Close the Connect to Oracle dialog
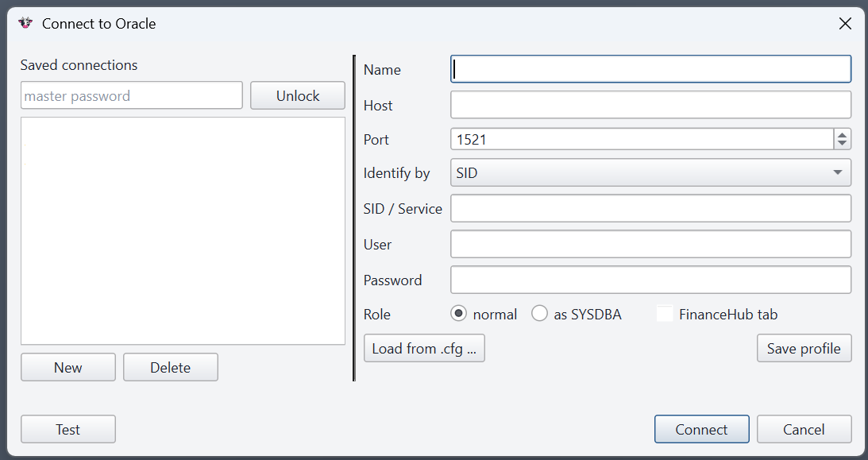 845,24
